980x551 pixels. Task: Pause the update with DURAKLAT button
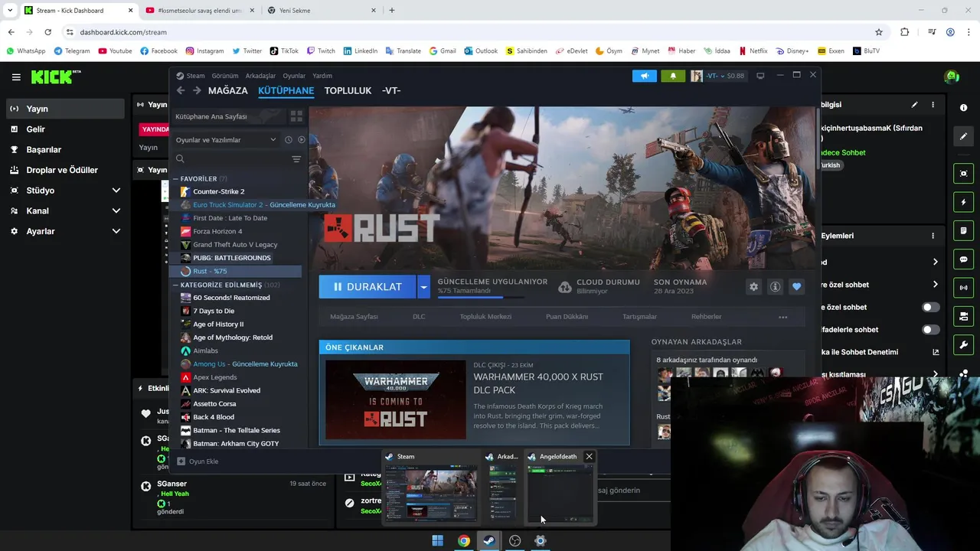point(367,286)
